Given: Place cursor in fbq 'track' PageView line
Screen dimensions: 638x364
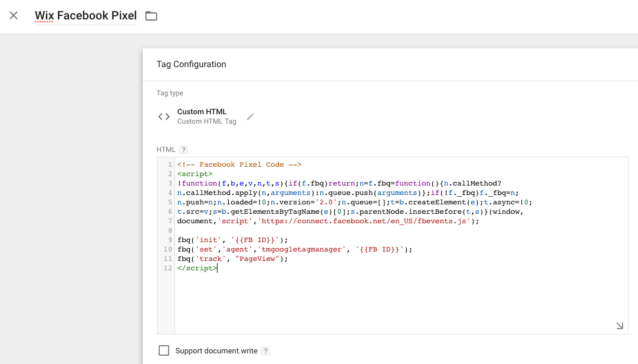Looking at the screenshot, I should tap(232, 259).
